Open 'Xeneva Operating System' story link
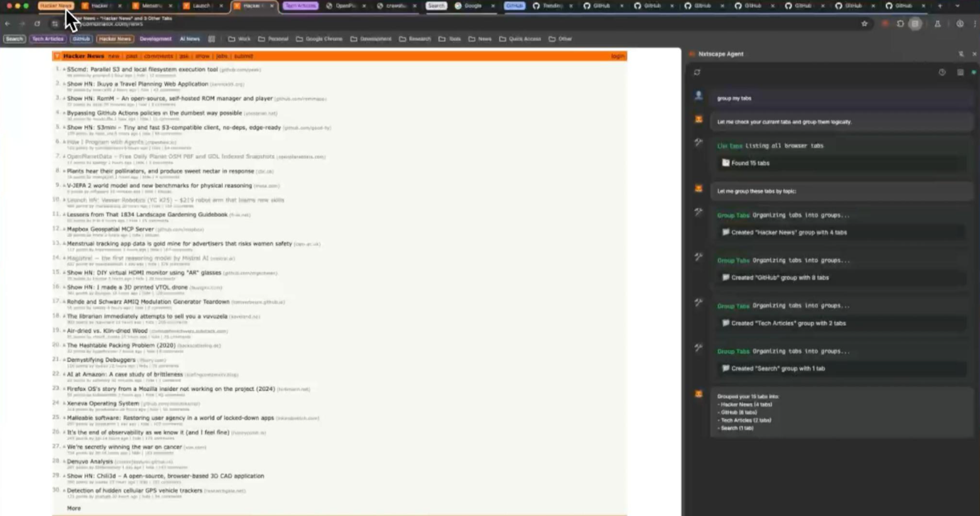The height and width of the screenshot is (516, 980). (x=103, y=403)
